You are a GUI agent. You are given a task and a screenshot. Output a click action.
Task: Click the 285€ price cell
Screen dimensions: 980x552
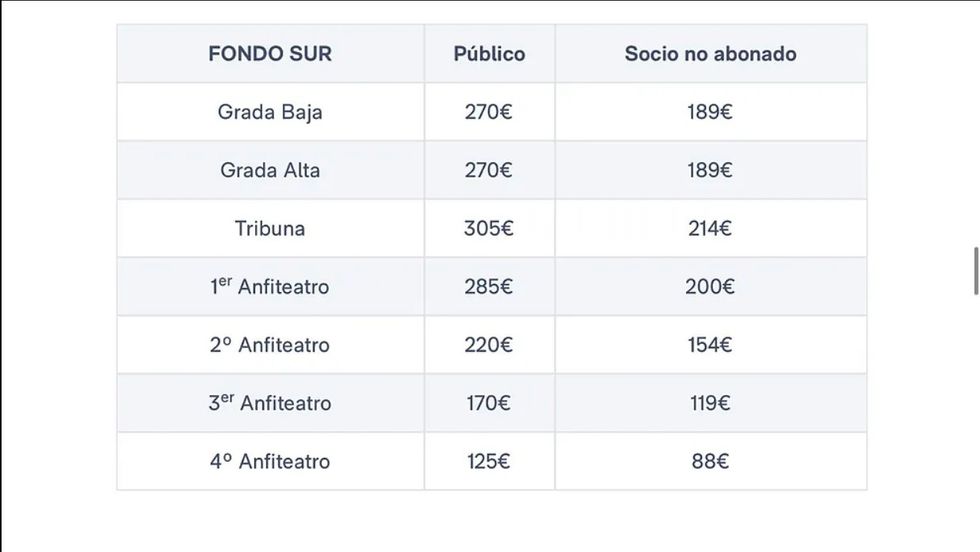point(489,287)
